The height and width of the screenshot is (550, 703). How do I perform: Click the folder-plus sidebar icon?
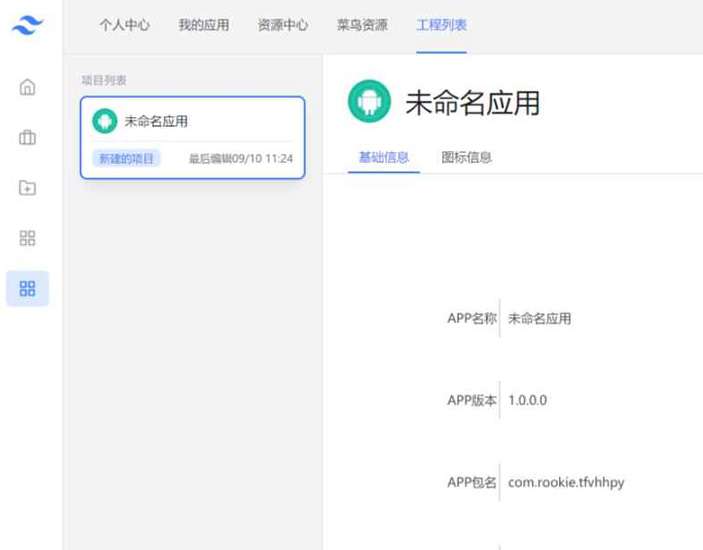(x=27, y=187)
